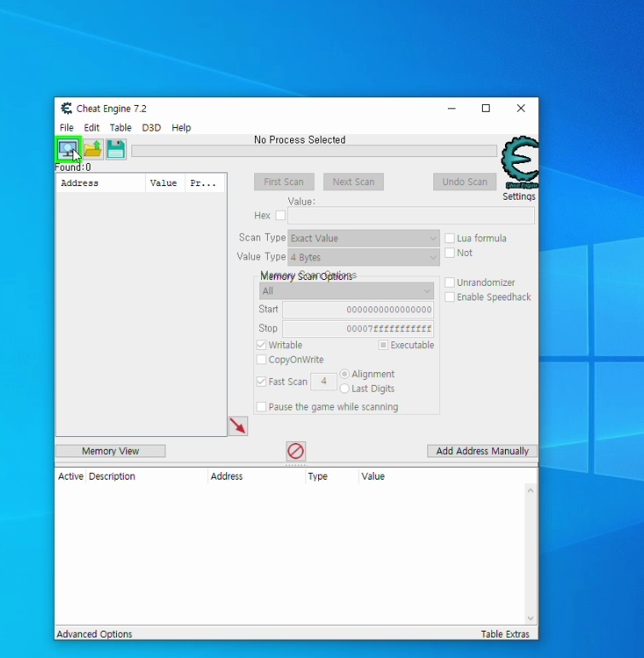Toggle the Hex checkbox
The width and height of the screenshot is (644, 658).
tap(281, 216)
